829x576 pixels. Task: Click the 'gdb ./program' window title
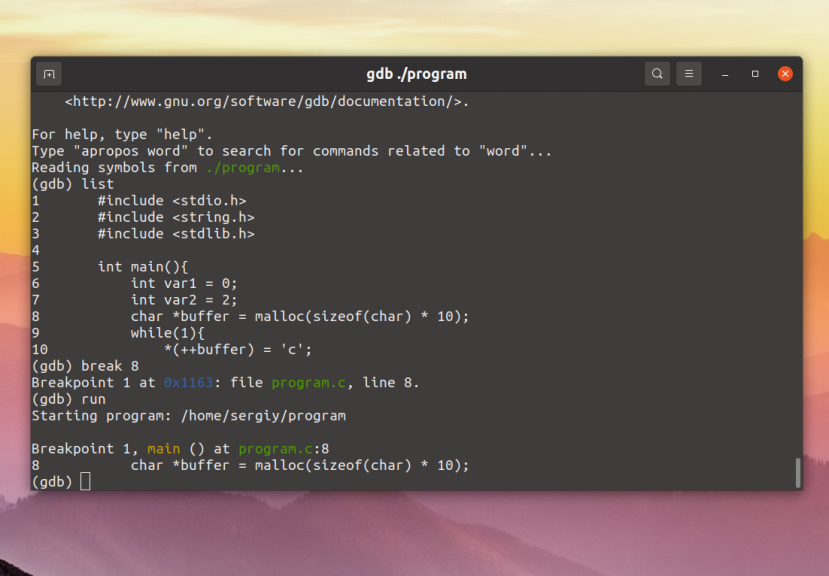click(x=417, y=74)
